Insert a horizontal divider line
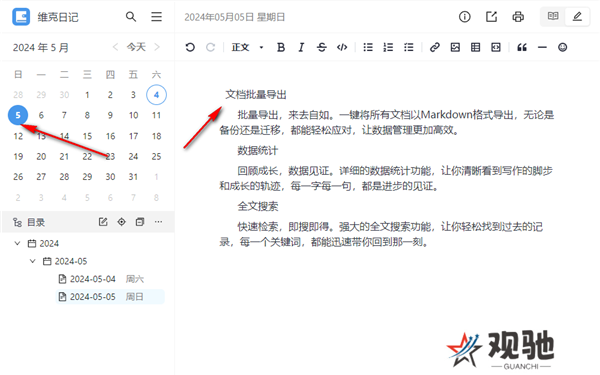 coord(542,47)
